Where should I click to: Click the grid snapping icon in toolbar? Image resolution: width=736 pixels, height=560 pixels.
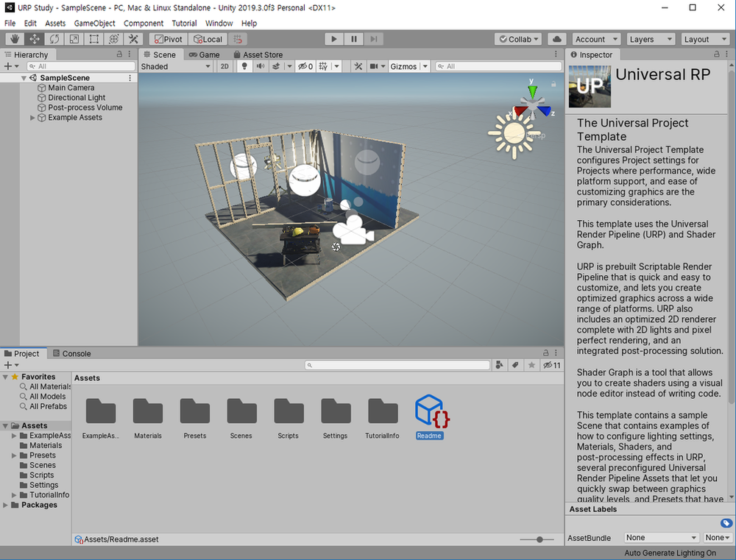(238, 39)
